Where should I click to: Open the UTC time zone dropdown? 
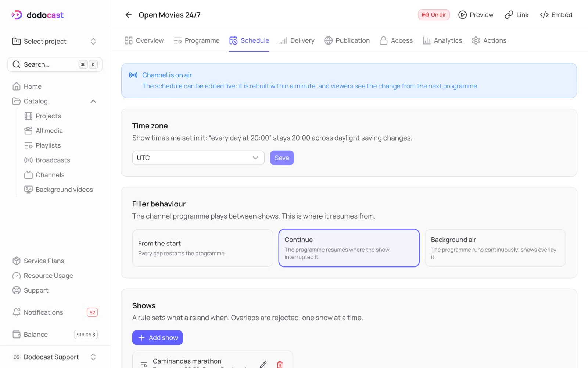(x=198, y=158)
